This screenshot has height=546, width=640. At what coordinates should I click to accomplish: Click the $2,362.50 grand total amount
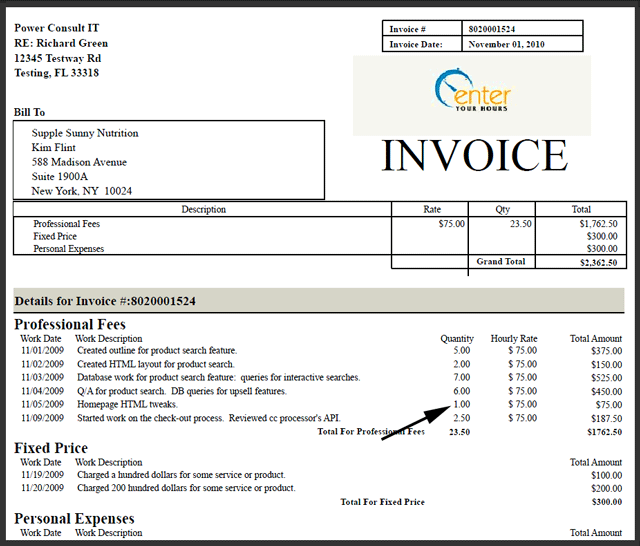pyautogui.click(x=598, y=263)
